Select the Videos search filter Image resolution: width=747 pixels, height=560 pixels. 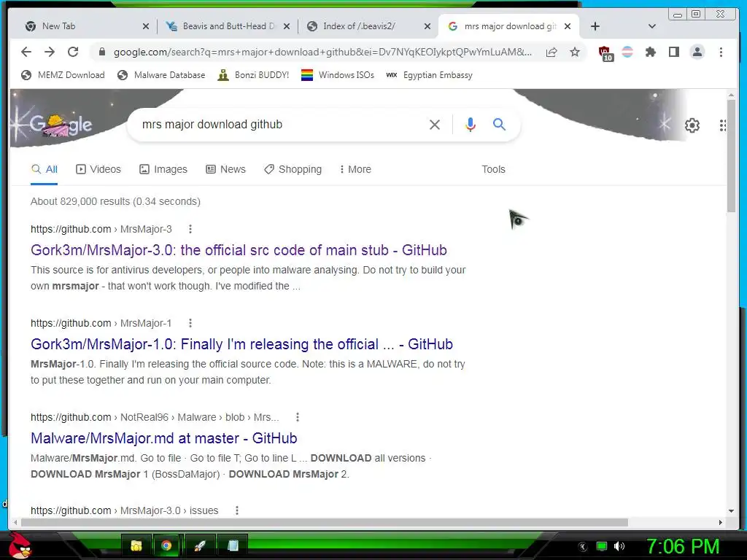coord(98,169)
